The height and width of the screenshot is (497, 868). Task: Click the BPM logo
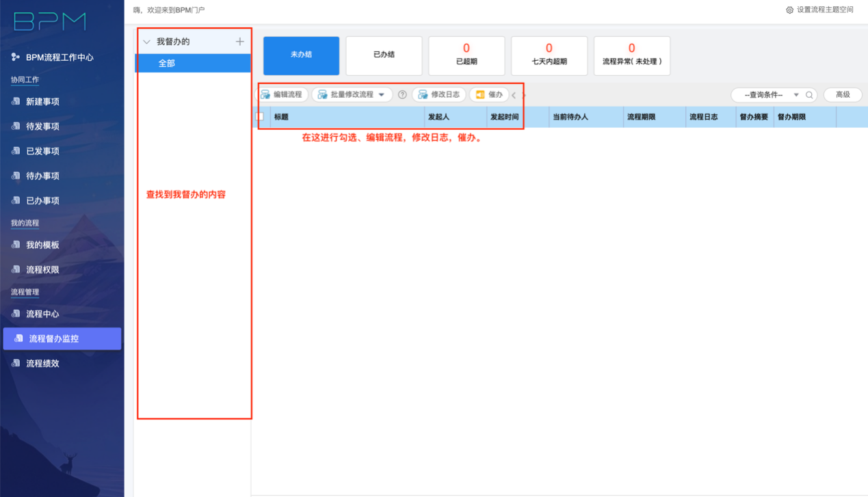pyautogui.click(x=50, y=22)
